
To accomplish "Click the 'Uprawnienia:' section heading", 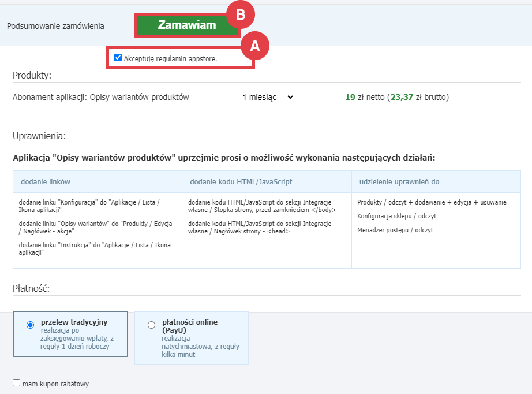I will (x=39, y=136).
